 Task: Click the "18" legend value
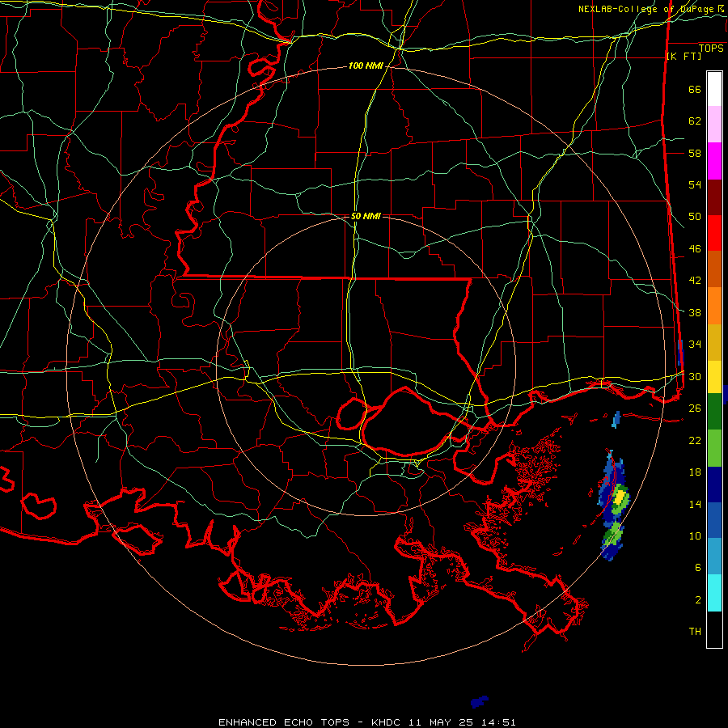point(695,472)
